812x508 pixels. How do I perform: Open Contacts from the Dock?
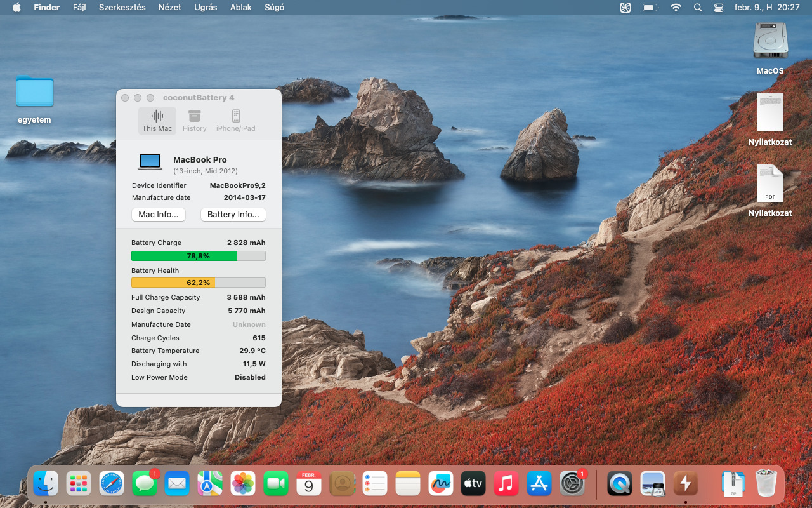[342, 484]
